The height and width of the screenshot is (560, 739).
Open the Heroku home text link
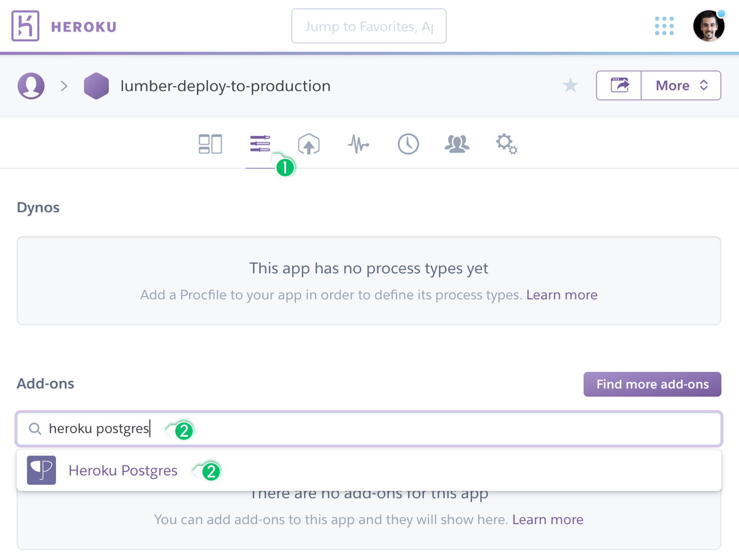click(x=84, y=27)
